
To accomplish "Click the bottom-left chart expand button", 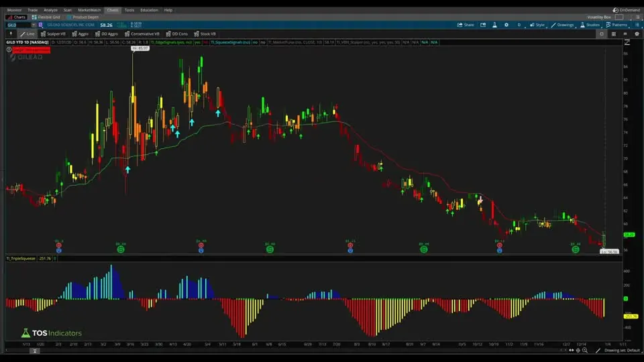I will pos(35,351).
